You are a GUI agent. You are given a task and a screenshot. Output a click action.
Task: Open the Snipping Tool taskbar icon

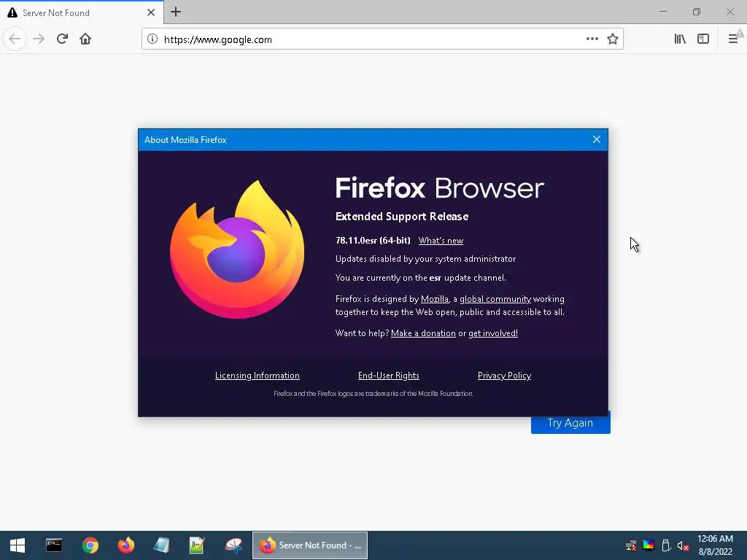(x=233, y=545)
